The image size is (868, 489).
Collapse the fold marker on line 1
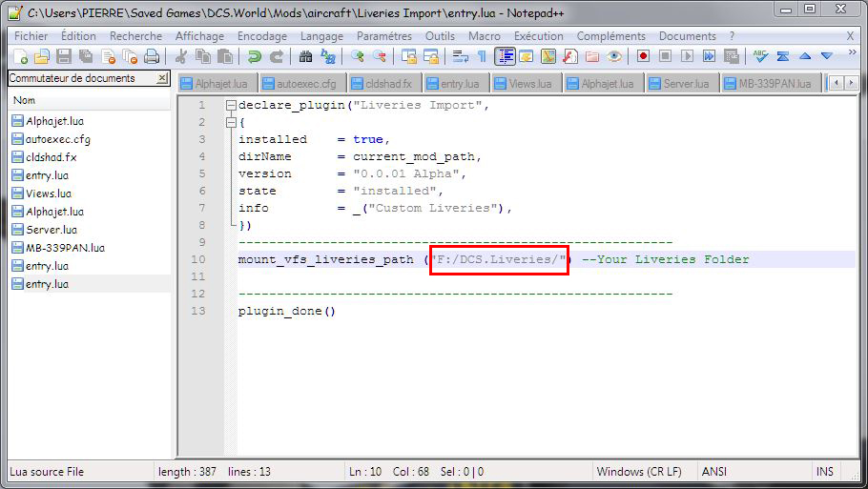click(232, 105)
